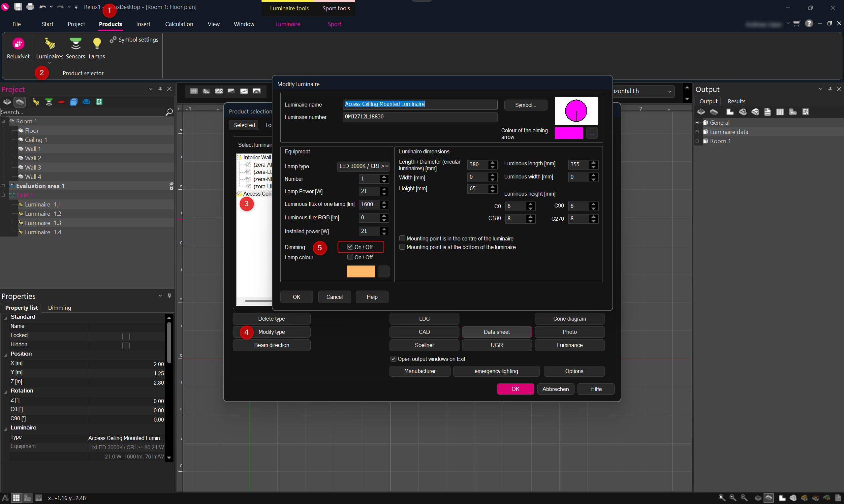This screenshot has height=504, width=844.
Task: Click the undo arrow in the title bar
Action: coord(43,7)
